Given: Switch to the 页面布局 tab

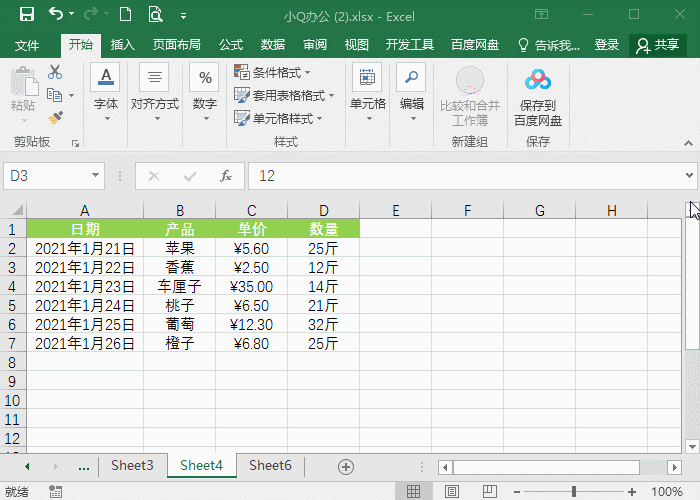Looking at the screenshot, I should pos(177,45).
